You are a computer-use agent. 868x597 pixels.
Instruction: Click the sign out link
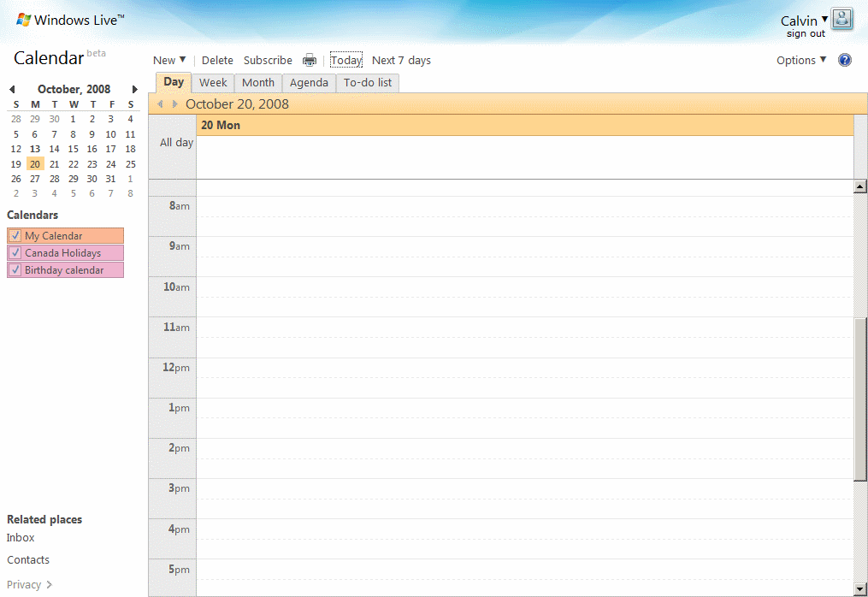click(806, 33)
